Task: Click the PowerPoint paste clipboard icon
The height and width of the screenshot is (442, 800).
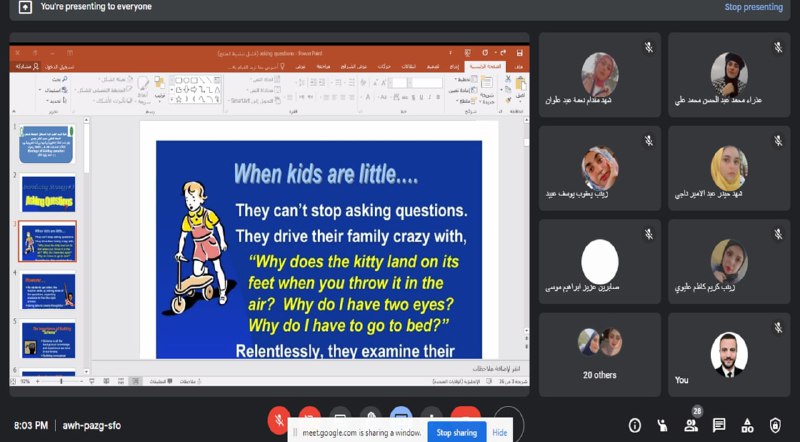Action: point(520,84)
